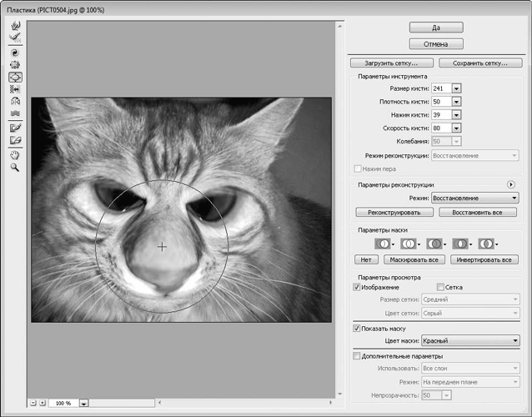Select the Pucker tool
Screen dimensions: 532x417
[x=14, y=63]
